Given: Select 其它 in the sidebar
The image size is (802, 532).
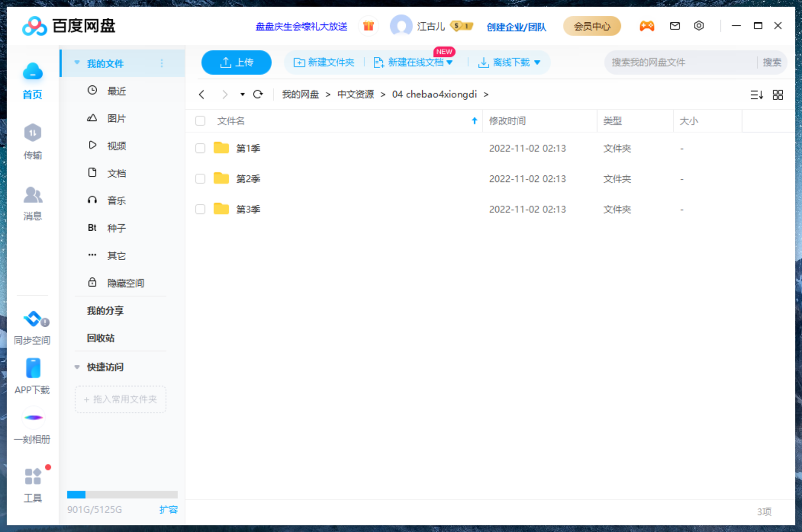Looking at the screenshot, I should 116,256.
